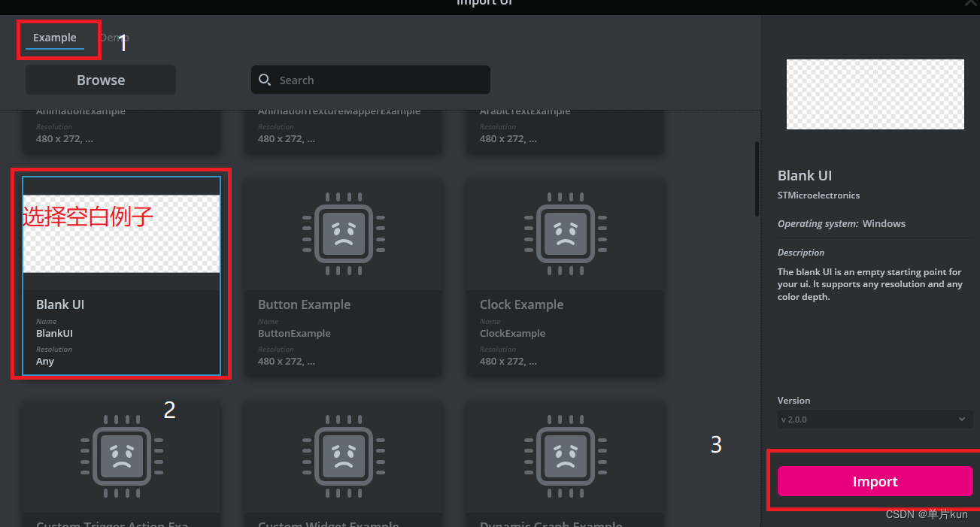Open the Search magnifier icon
980x527 pixels.
(x=265, y=79)
